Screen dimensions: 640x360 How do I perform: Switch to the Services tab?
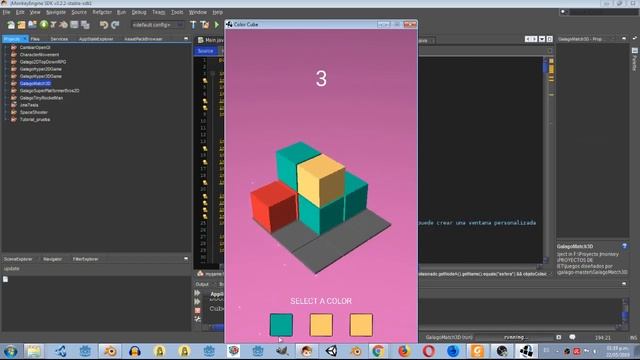coord(59,39)
